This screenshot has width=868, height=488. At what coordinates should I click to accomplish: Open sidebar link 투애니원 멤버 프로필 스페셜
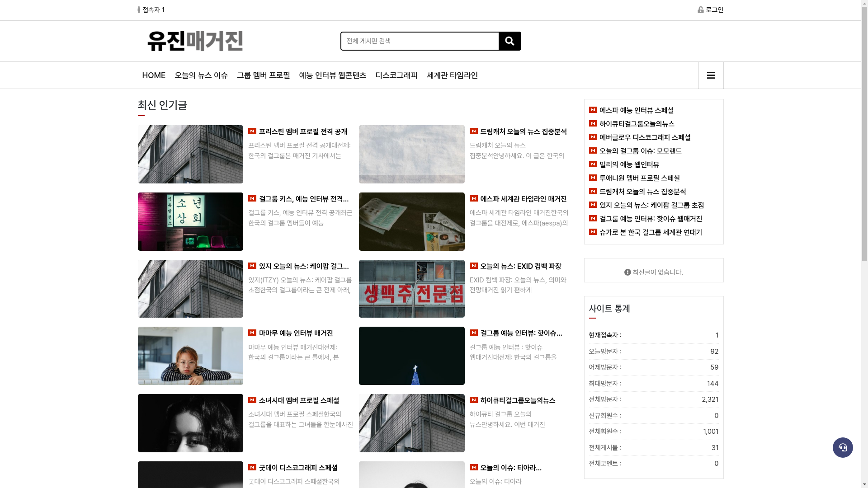[639, 178]
